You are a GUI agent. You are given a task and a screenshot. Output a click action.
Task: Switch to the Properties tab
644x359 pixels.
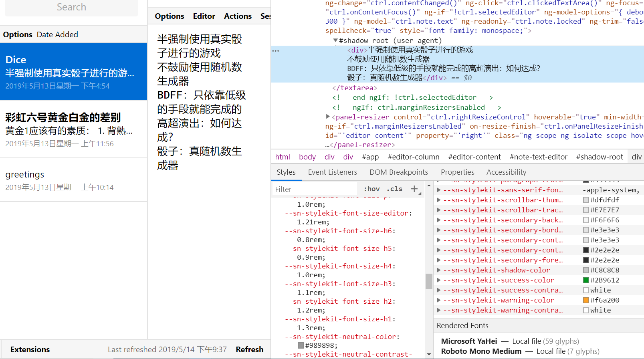[458, 172]
